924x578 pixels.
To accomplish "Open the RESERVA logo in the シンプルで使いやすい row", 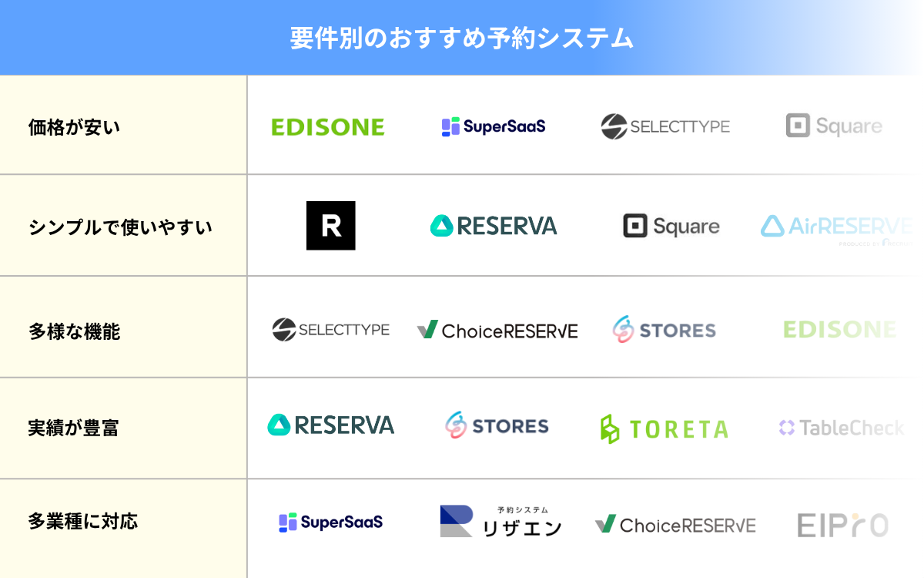I will 494,226.
